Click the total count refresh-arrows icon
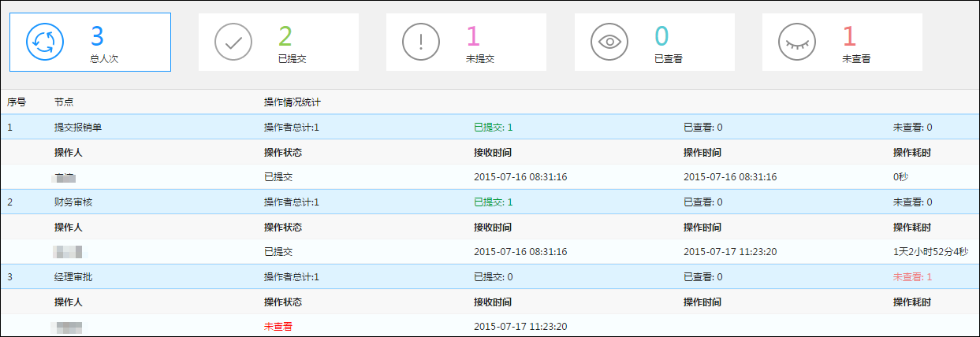This screenshot has width=980, height=337. pos(45,42)
